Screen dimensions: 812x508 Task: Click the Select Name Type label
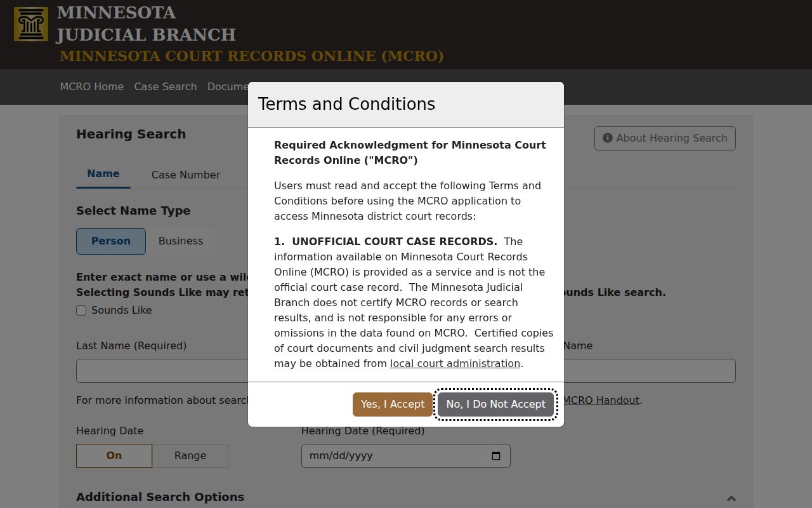tap(133, 211)
